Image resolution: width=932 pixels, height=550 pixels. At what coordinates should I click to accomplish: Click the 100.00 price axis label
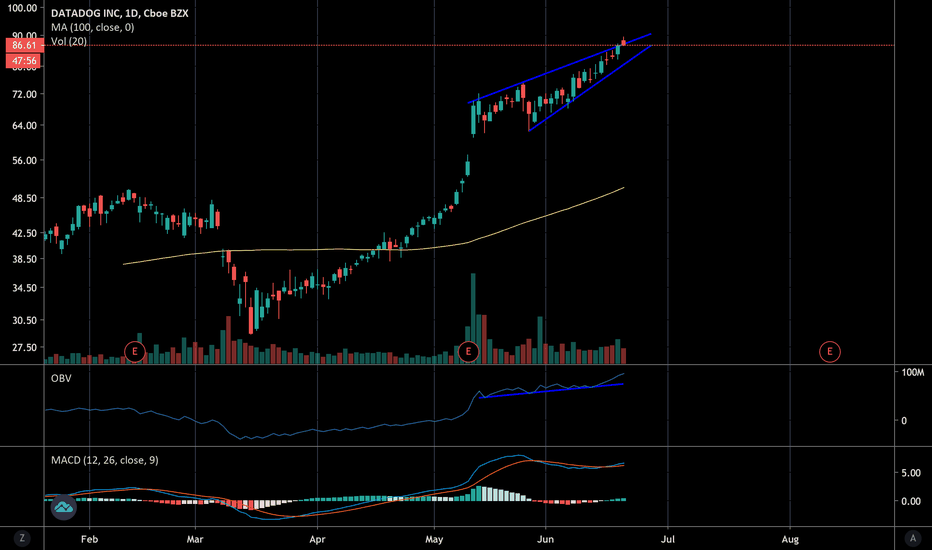click(23, 8)
